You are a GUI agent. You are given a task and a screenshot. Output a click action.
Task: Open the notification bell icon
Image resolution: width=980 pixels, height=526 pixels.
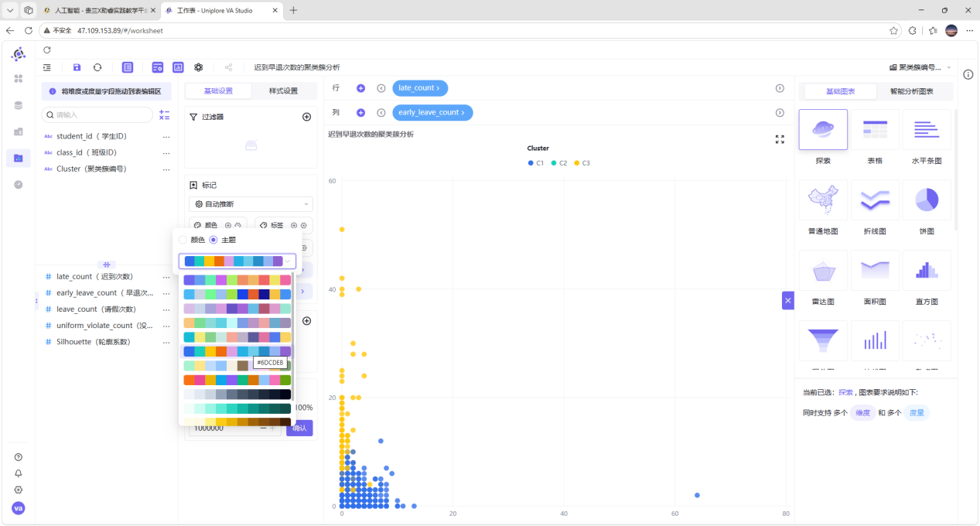click(19, 473)
